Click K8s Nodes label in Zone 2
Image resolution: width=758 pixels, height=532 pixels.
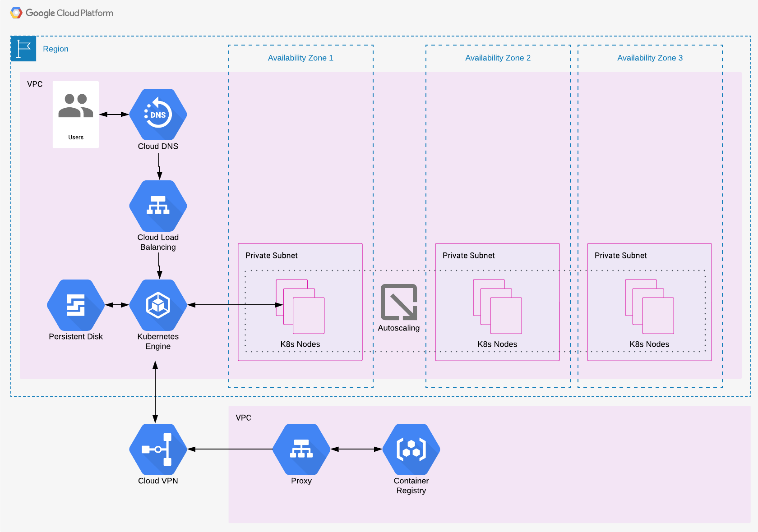(497, 344)
